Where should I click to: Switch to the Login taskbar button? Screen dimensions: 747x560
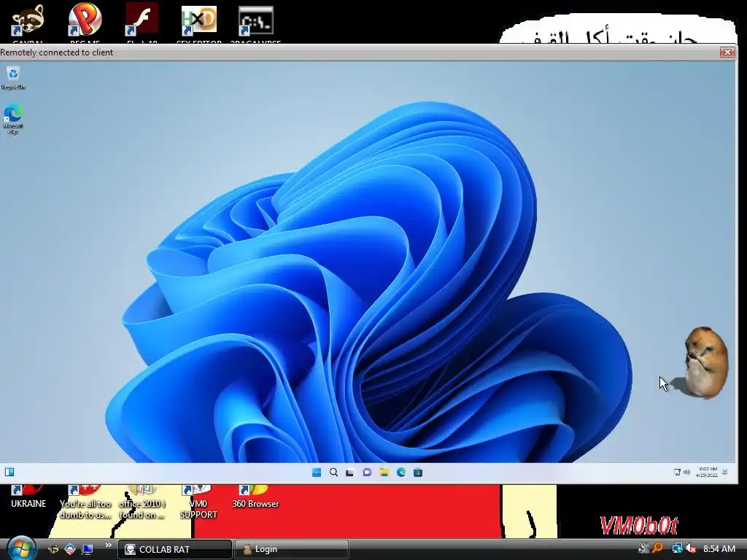292,549
